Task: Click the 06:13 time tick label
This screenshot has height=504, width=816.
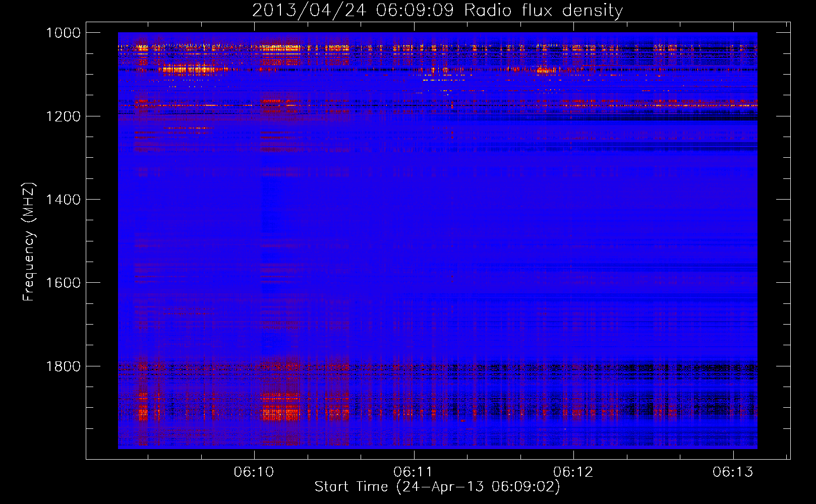Action: pyautogui.click(x=733, y=472)
